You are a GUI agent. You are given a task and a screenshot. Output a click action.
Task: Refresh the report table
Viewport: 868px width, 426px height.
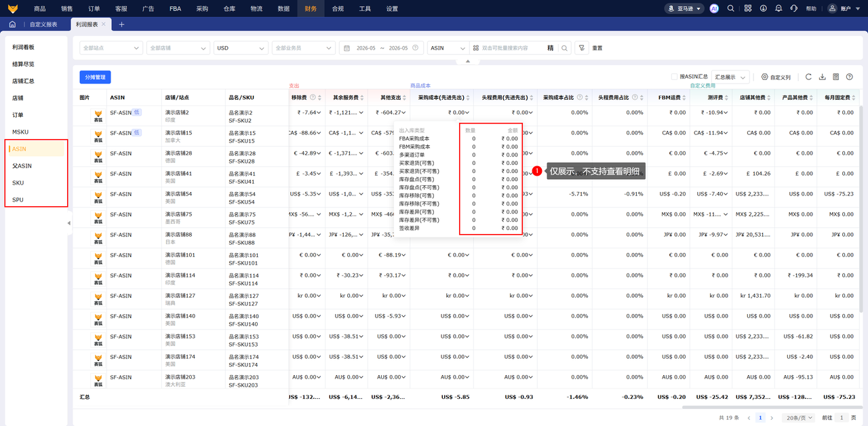click(x=808, y=77)
